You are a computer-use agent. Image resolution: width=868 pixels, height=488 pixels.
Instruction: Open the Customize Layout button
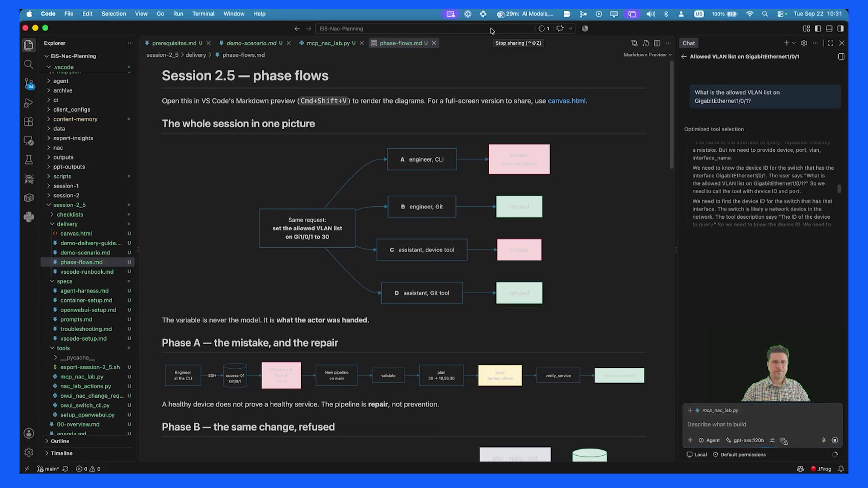(x=807, y=28)
